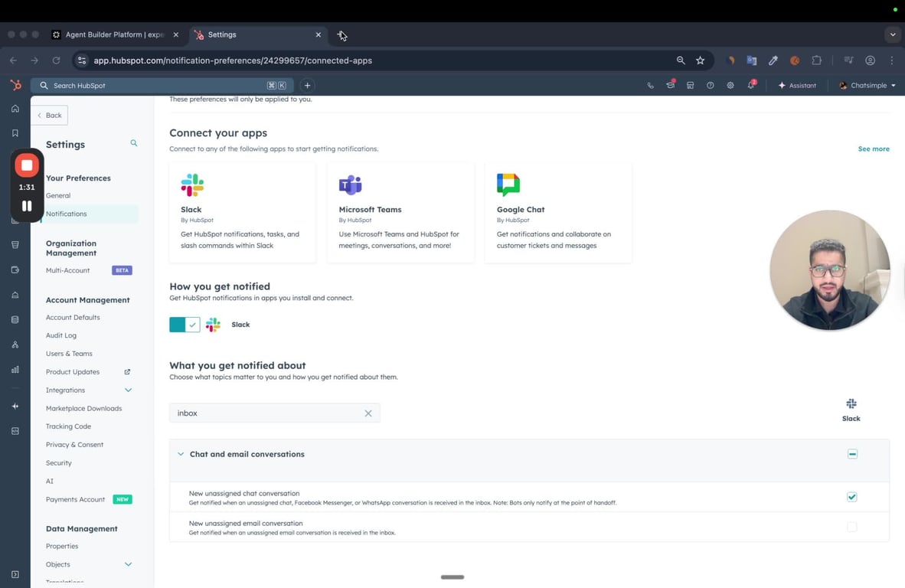
Task: Open a new browser tab
Action: 341,34
